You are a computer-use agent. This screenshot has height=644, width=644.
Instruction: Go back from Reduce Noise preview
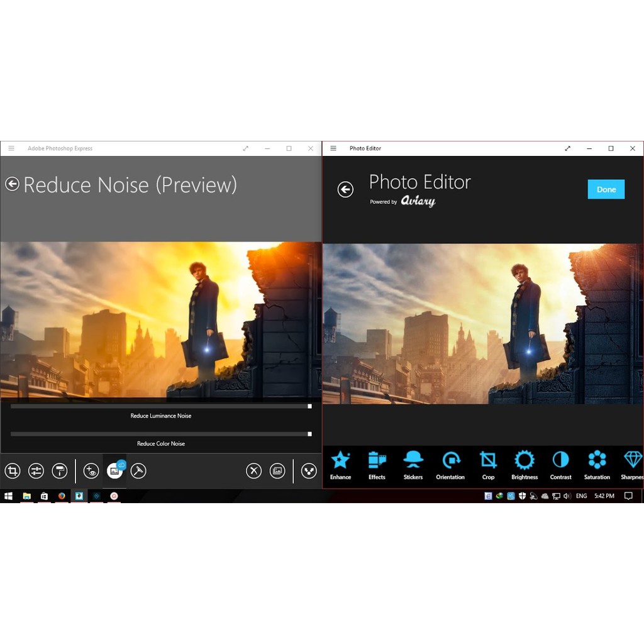(12, 184)
